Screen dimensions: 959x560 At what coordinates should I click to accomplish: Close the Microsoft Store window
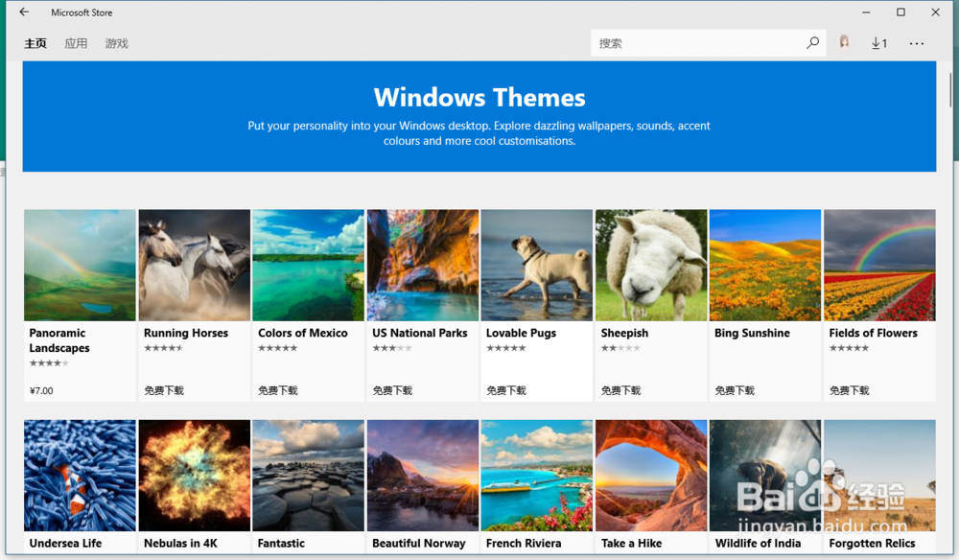(935, 12)
